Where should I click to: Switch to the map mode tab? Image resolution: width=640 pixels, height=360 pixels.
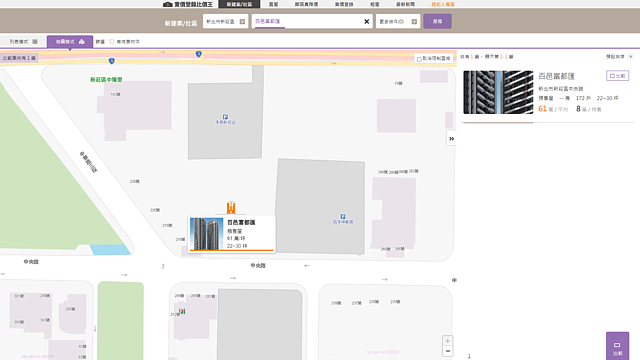[70, 42]
